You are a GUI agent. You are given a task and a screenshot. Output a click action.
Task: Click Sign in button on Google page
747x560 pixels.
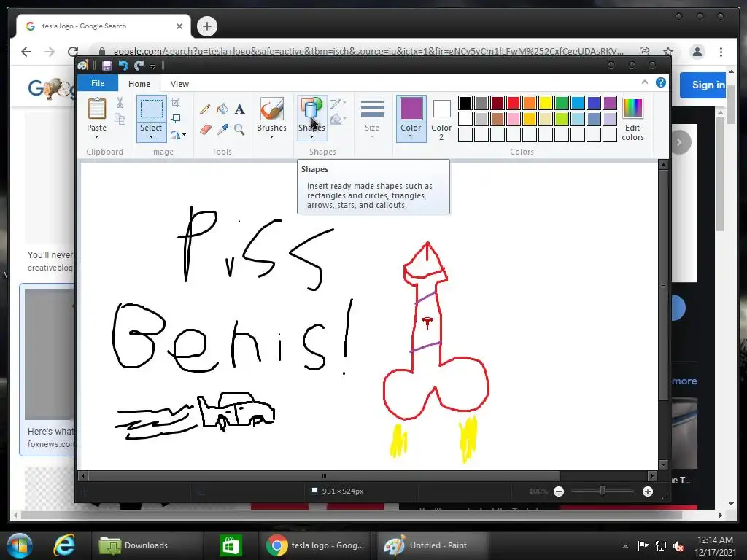pos(704,85)
